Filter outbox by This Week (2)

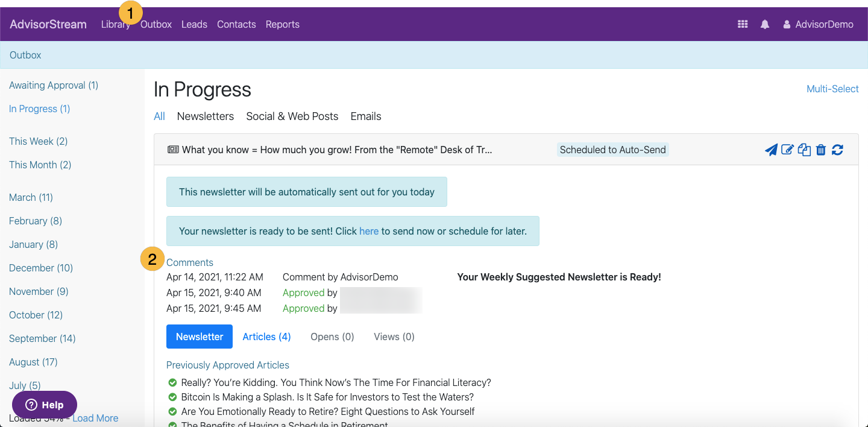39,141
